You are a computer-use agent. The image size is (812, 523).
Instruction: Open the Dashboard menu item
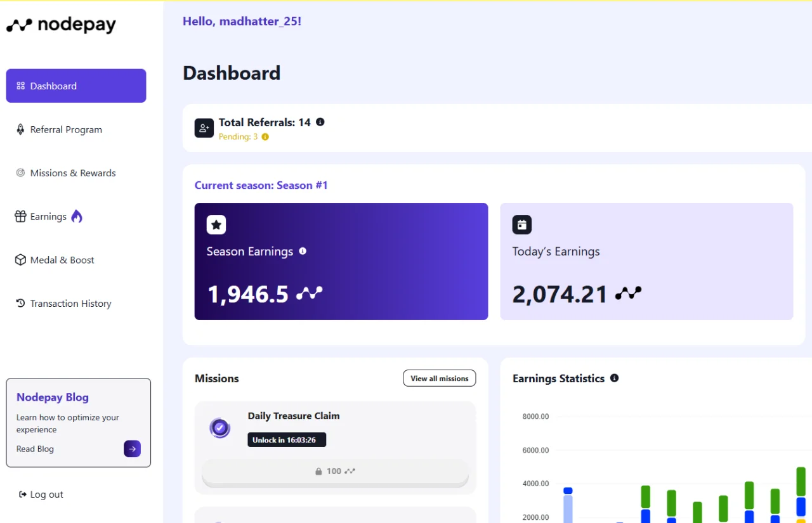pos(76,86)
